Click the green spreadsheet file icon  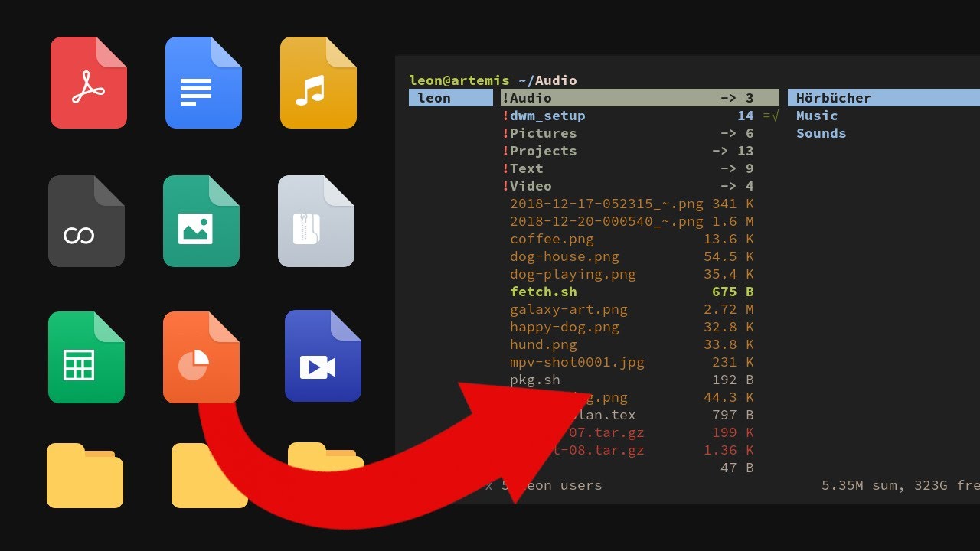click(x=87, y=357)
